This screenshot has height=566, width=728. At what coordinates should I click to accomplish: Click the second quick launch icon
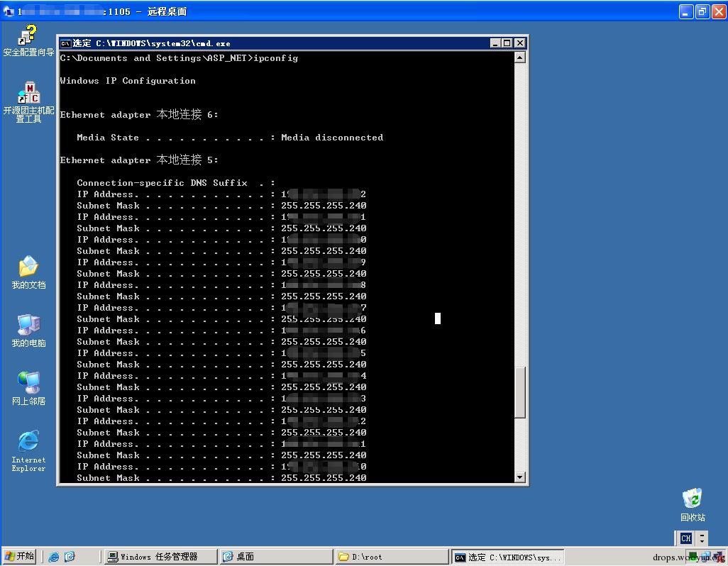[x=70, y=556]
